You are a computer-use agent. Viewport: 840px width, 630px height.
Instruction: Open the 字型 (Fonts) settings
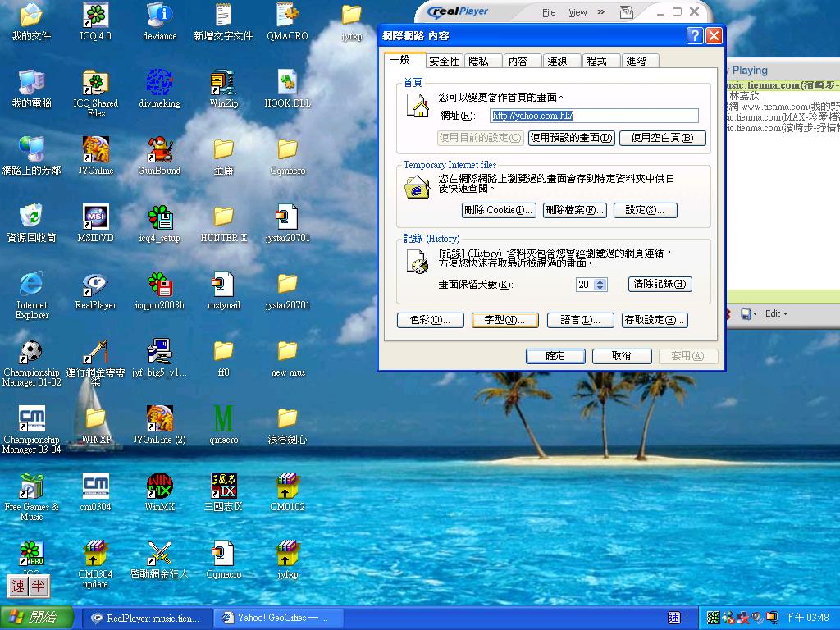click(504, 320)
